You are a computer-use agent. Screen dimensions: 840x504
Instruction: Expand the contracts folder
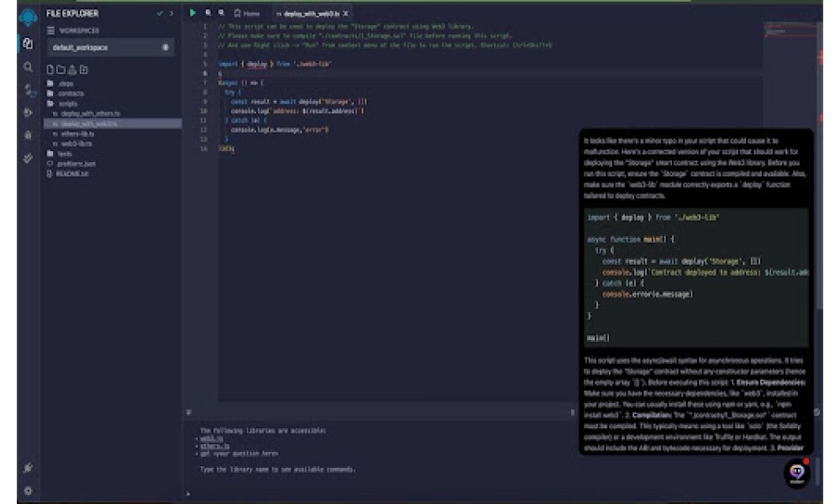66,93
